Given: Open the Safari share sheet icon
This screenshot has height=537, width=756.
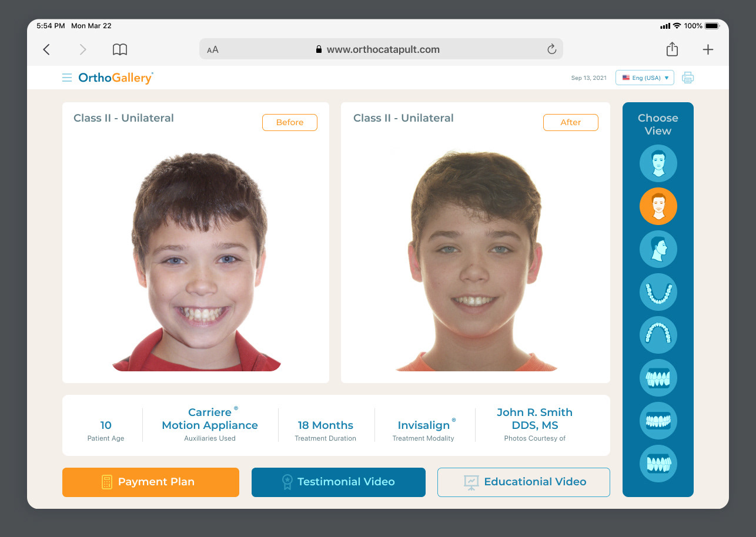Looking at the screenshot, I should coord(673,49).
